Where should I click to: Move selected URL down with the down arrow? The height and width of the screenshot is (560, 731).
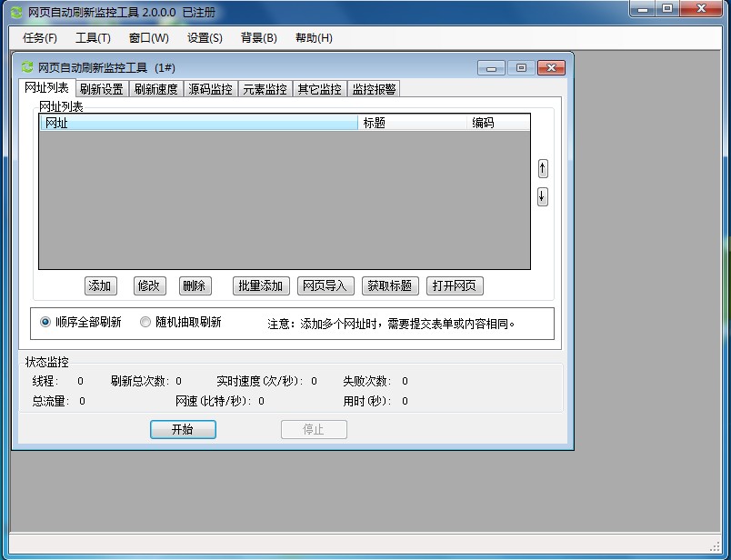point(542,196)
